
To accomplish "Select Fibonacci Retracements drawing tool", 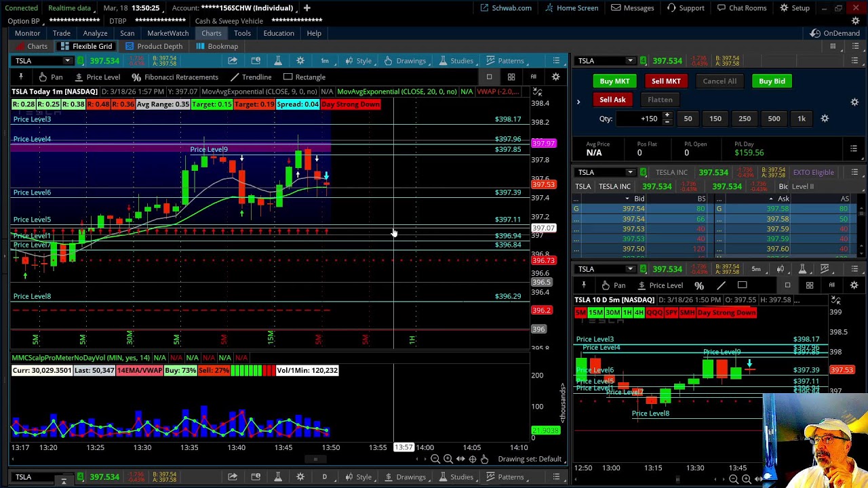I will tap(175, 77).
